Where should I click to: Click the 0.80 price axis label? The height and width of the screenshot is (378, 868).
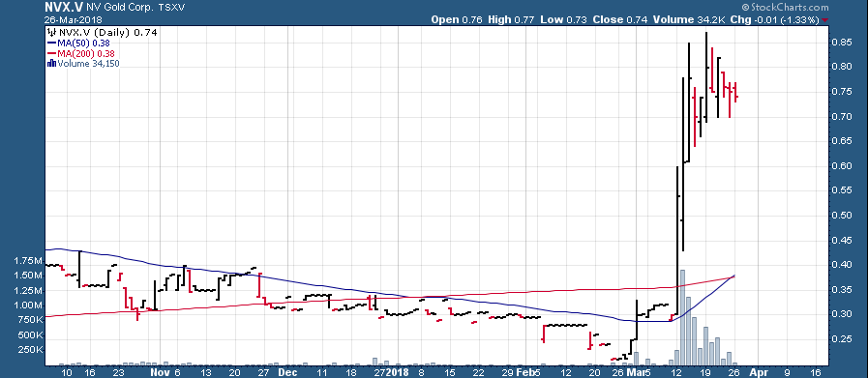(x=841, y=67)
